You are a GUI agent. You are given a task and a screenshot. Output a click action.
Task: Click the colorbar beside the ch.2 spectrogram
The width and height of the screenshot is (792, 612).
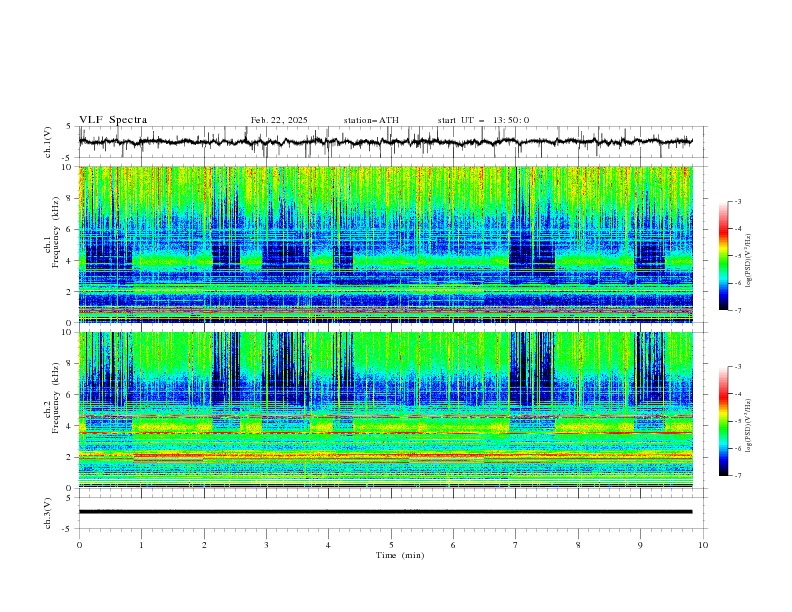(x=724, y=421)
